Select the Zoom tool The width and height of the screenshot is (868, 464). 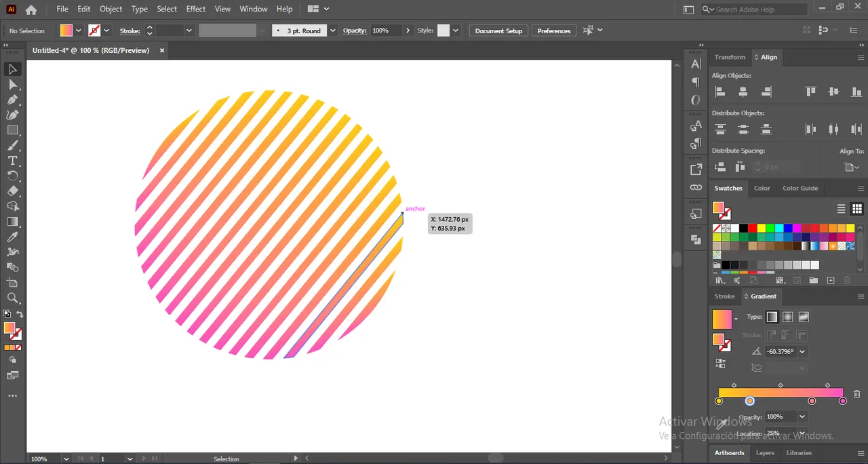tap(12, 298)
